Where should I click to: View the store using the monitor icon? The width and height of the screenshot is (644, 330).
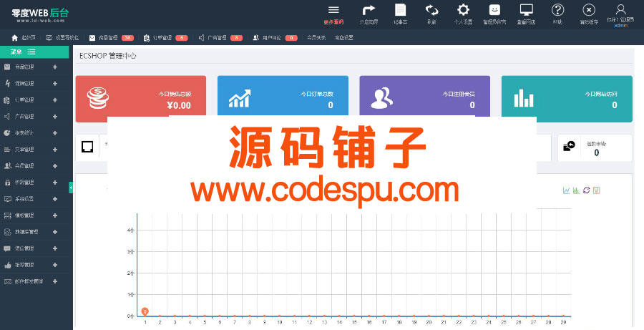coord(526,10)
